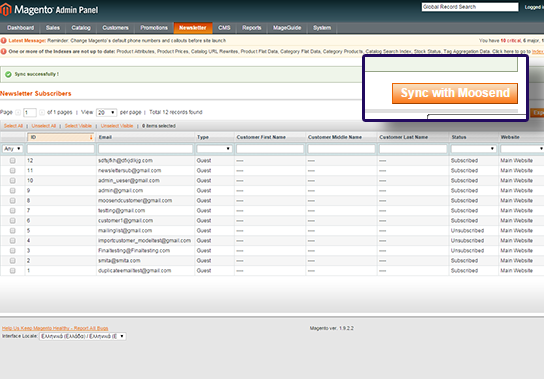Click the index warning alert icon
Screen dimensions: 544x379
[3, 51]
